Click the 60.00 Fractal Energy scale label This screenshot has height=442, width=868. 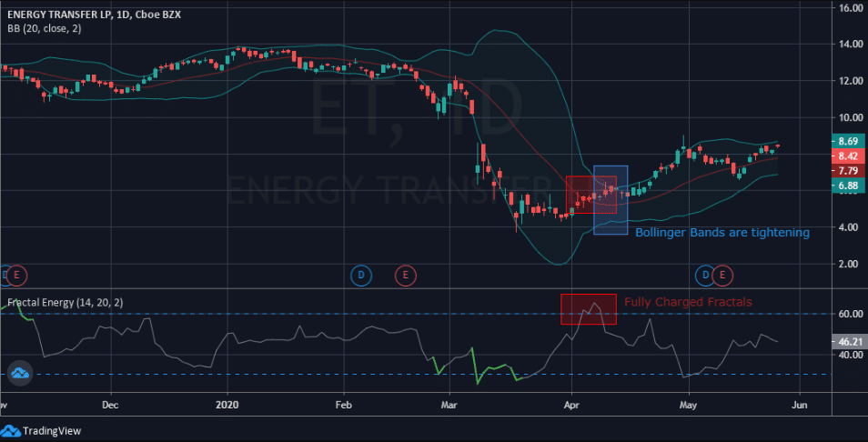pos(851,314)
